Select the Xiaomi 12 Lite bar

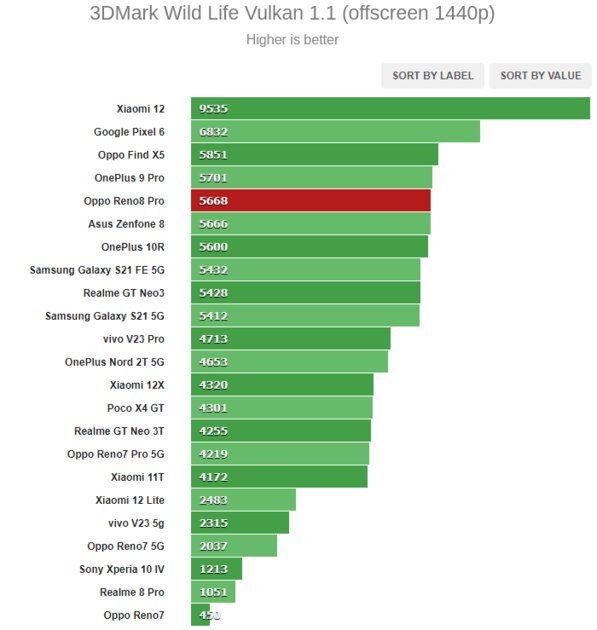[x=243, y=500]
